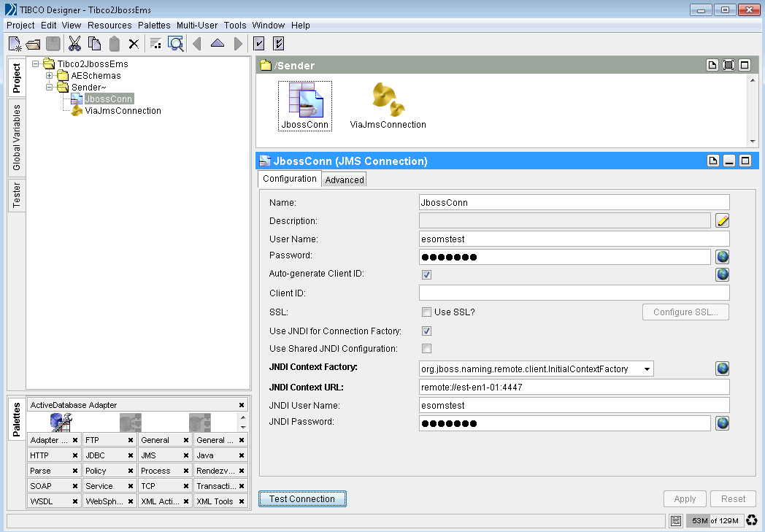Click the User Name input field
This screenshot has width=765, height=532.
click(x=574, y=239)
